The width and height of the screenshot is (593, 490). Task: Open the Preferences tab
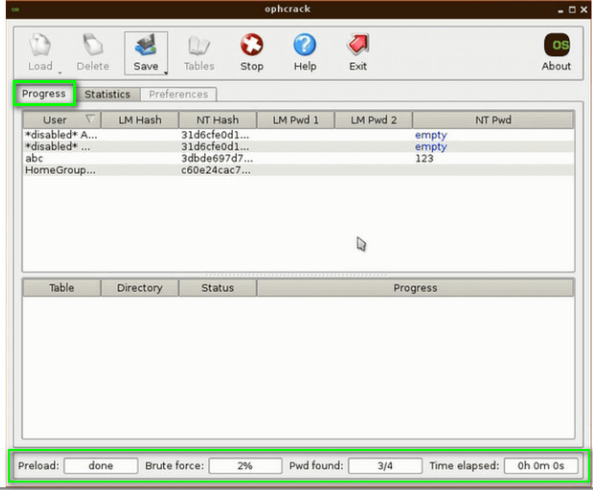(x=179, y=94)
